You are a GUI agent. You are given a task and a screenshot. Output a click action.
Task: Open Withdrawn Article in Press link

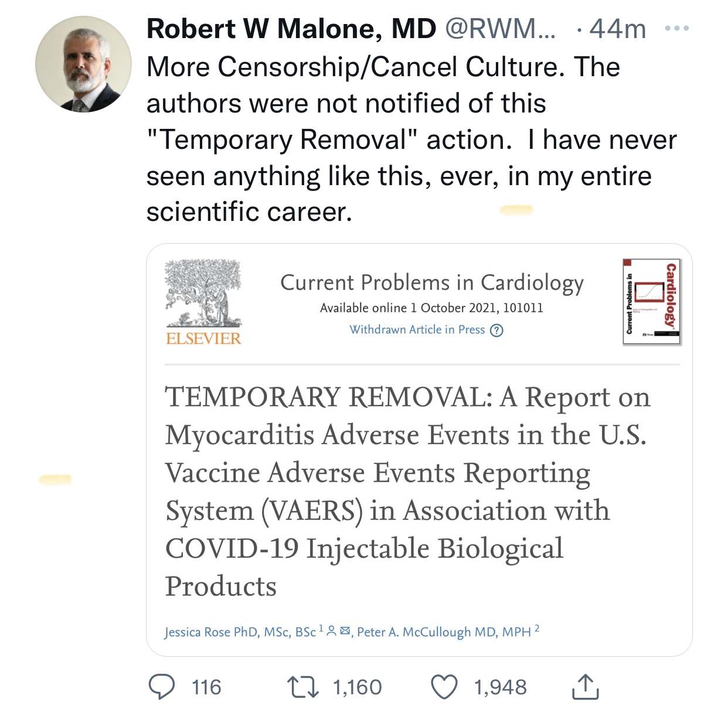[x=417, y=330]
